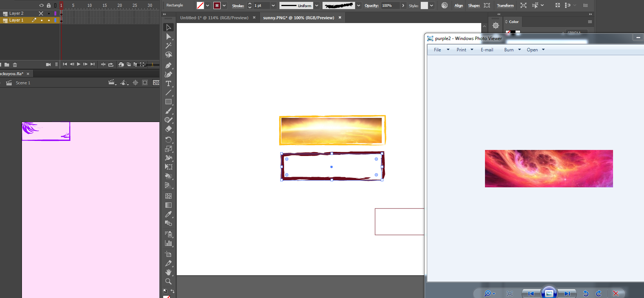Toggle visibility of Layer 2
Image resolution: width=644 pixels, height=298 pixels.
point(41,13)
